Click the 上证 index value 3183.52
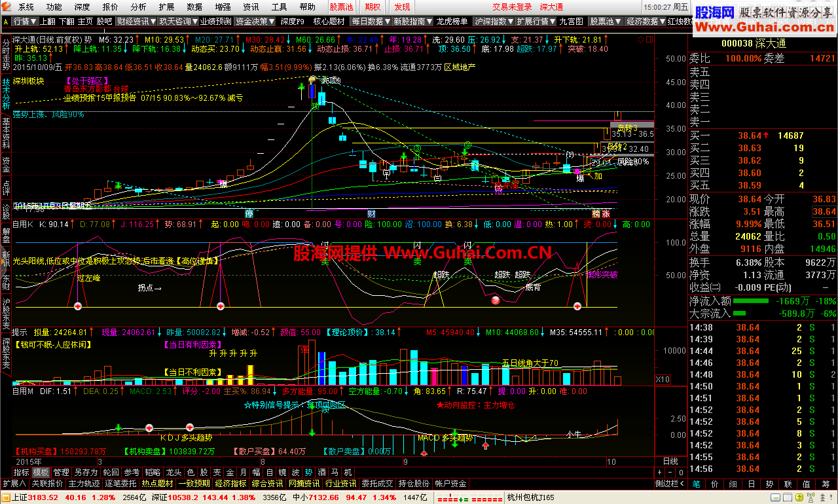 click(x=44, y=497)
